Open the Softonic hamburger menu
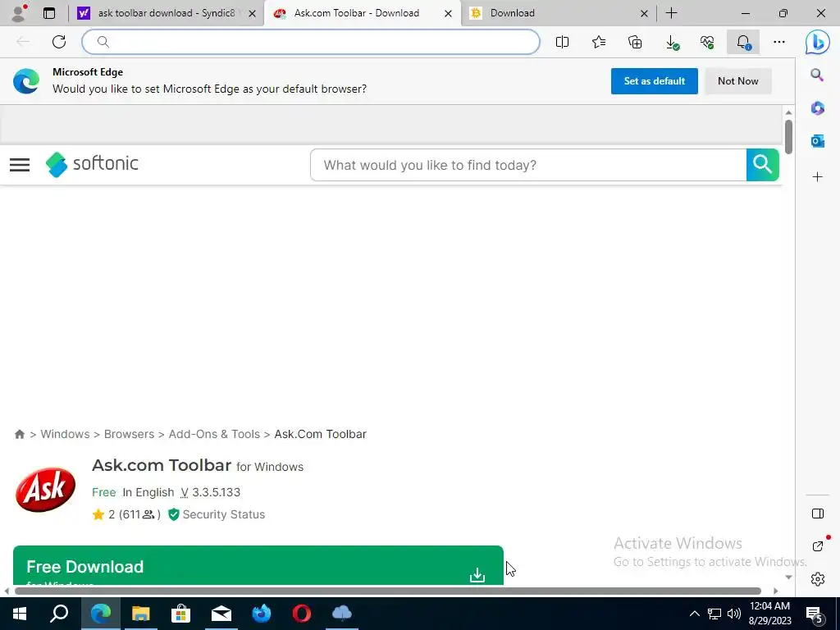 coord(20,164)
